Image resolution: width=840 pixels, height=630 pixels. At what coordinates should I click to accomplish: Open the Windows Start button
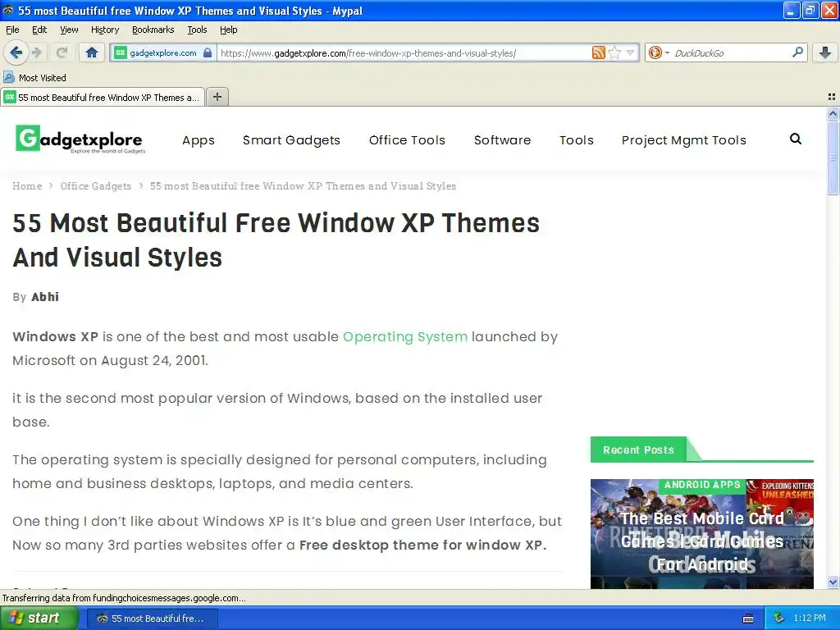(39, 619)
